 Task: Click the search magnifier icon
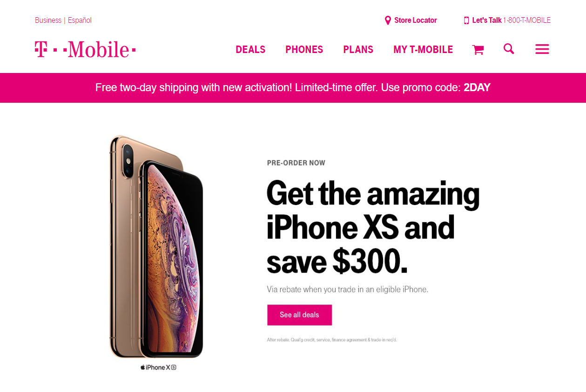point(509,49)
